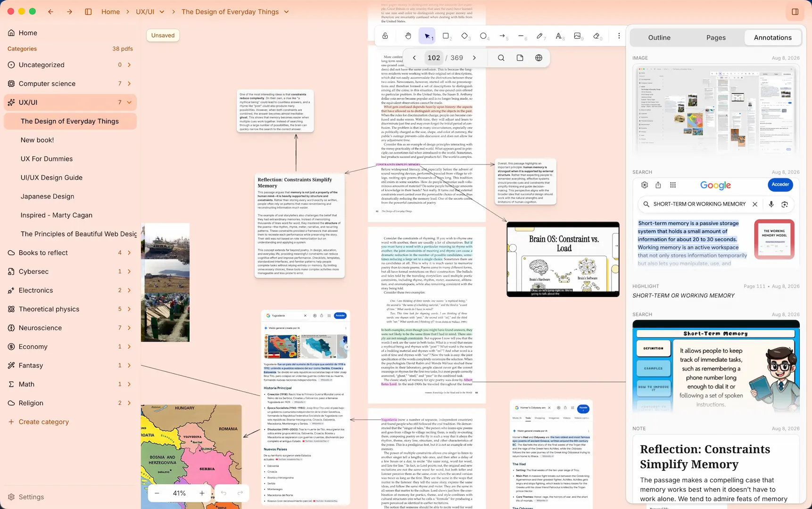Expand the Neuroscience category
Image resolution: width=812 pixels, height=509 pixels.
point(129,328)
